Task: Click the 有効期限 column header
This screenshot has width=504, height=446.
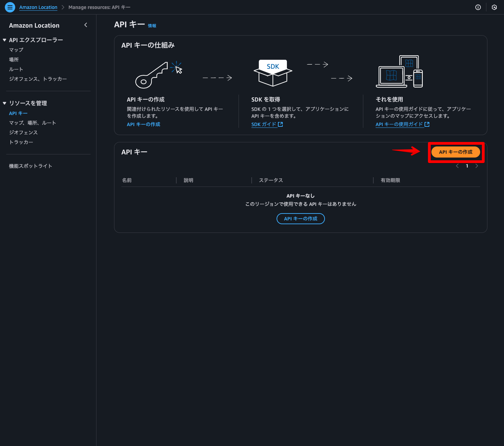Action: point(390,180)
